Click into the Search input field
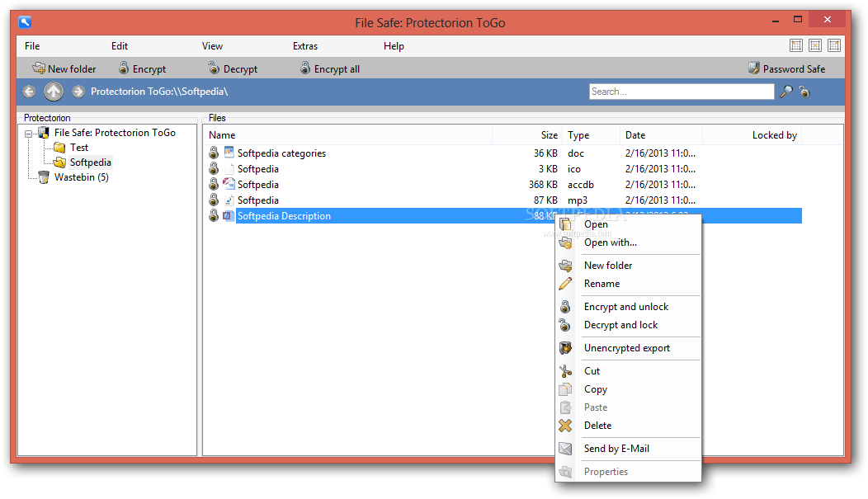The height and width of the screenshot is (499, 868). click(x=682, y=92)
